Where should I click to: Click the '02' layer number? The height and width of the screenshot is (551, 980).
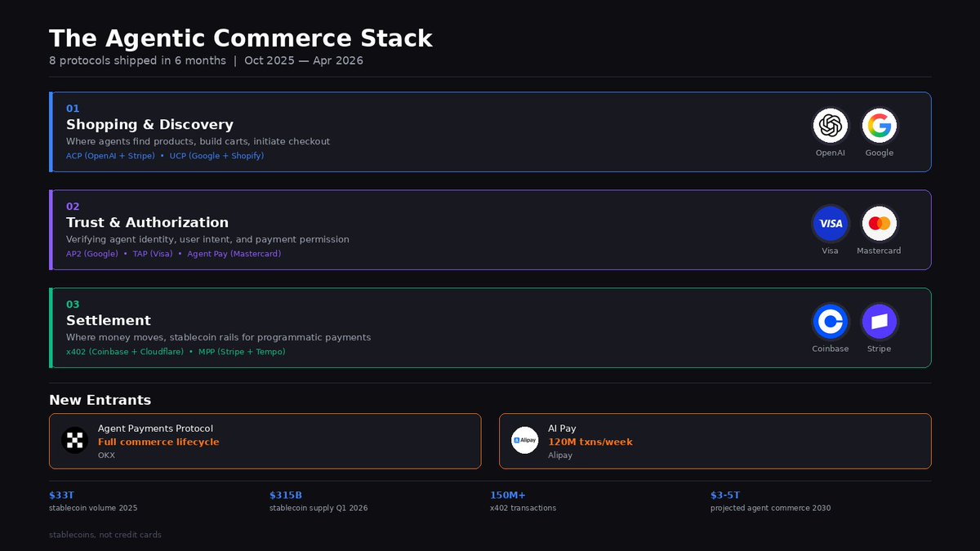click(x=73, y=207)
